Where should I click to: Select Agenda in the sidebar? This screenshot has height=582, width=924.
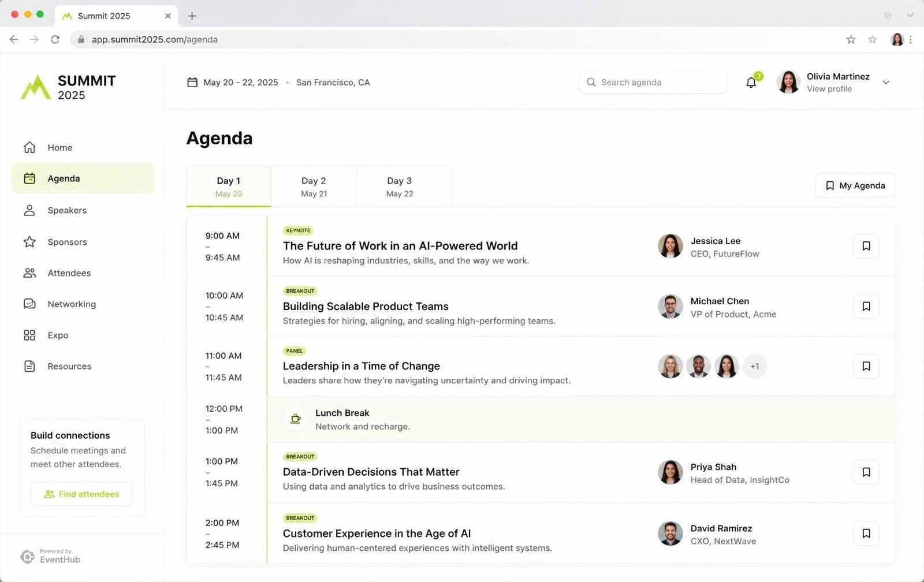coord(83,178)
